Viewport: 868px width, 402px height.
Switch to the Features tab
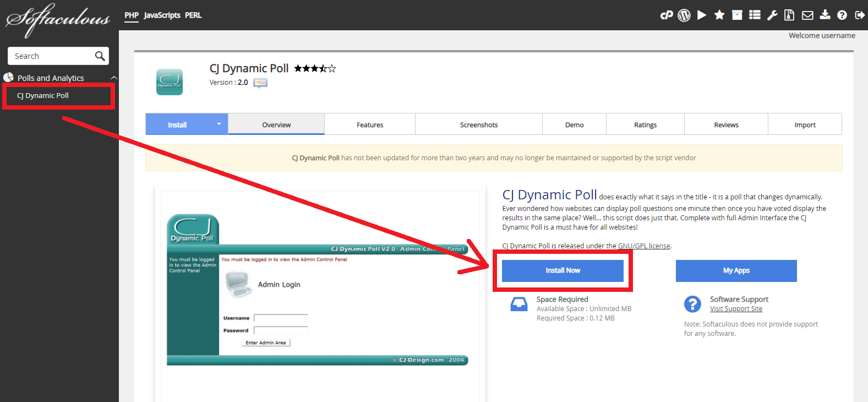click(370, 125)
